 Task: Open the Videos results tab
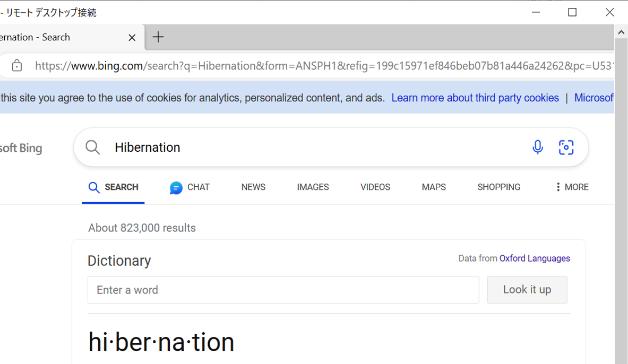[x=375, y=187]
